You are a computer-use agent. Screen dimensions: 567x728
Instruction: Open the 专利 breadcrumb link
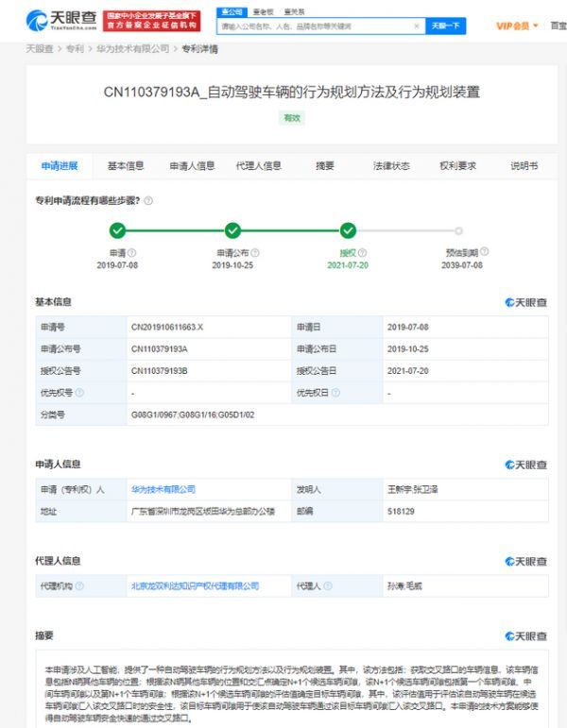tap(75, 49)
